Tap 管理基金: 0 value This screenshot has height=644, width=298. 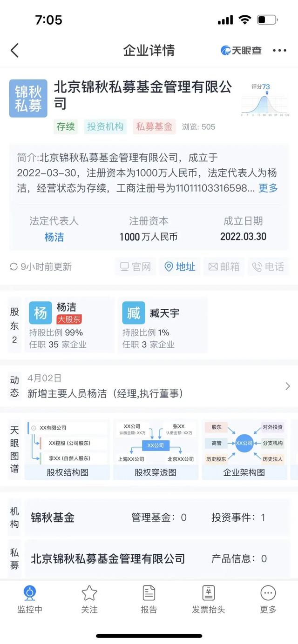(x=159, y=518)
